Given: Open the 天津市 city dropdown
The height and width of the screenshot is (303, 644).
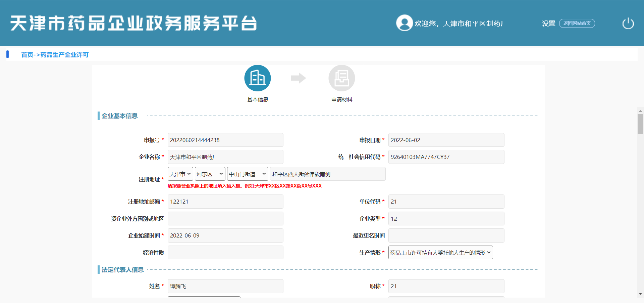Looking at the screenshot, I should [x=180, y=174].
